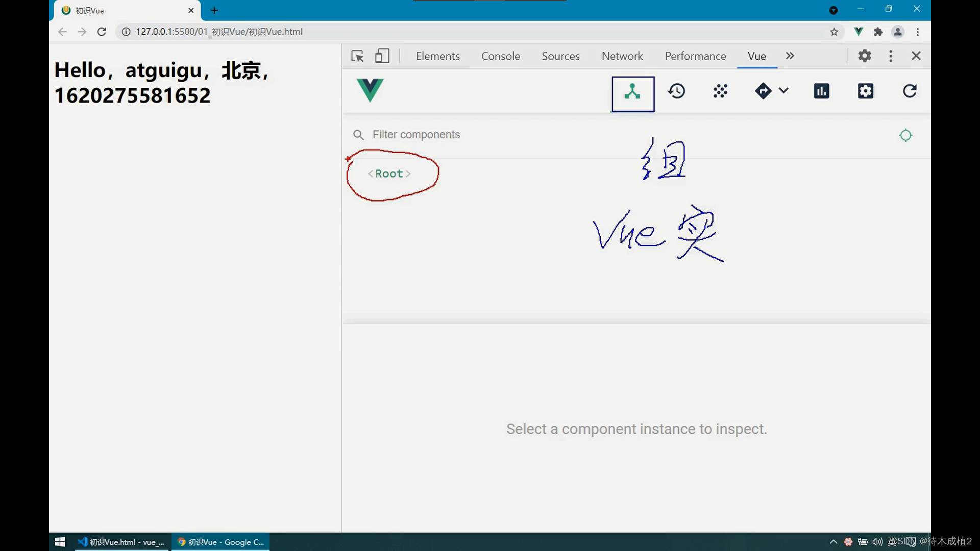Click the browser forward arrow
This screenshot has width=980, height=551.
click(x=82, y=32)
